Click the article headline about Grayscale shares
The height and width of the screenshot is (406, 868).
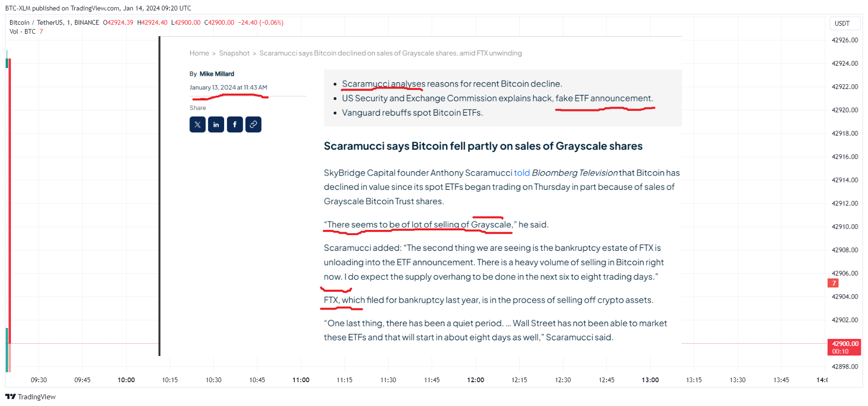[483, 146]
